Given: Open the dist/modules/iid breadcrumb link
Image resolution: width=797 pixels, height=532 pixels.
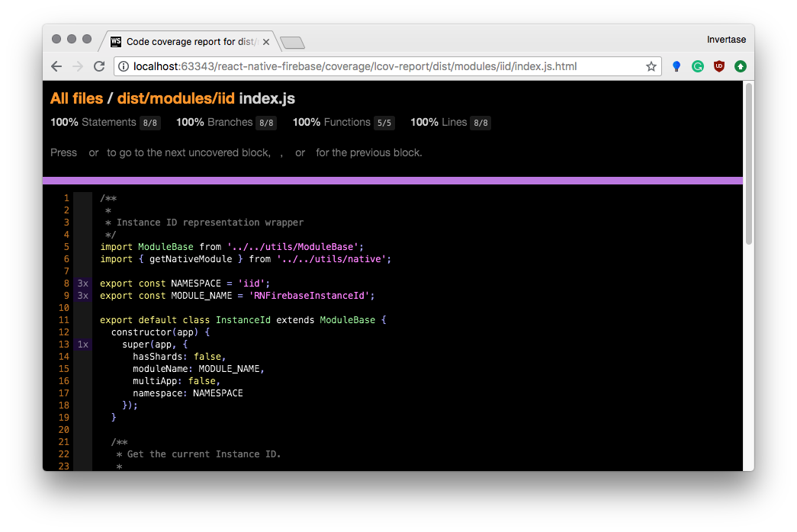Looking at the screenshot, I should (x=176, y=98).
